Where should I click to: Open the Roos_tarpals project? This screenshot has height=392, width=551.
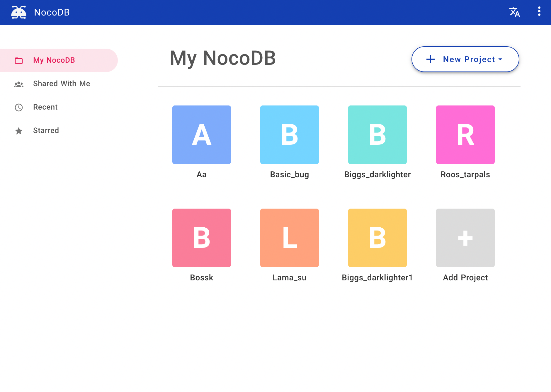tap(465, 135)
